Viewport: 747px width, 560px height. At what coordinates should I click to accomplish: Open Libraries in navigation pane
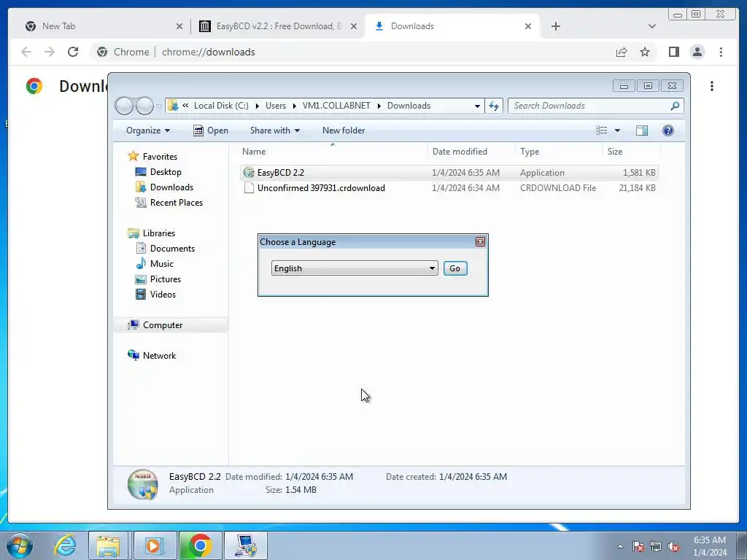(158, 233)
